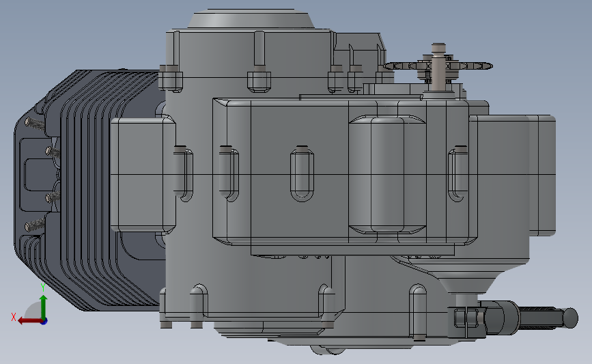This screenshot has height=364, width=592.
Task: Select the rounded cylindrical boss on the side cover
Action: coord(387,174)
